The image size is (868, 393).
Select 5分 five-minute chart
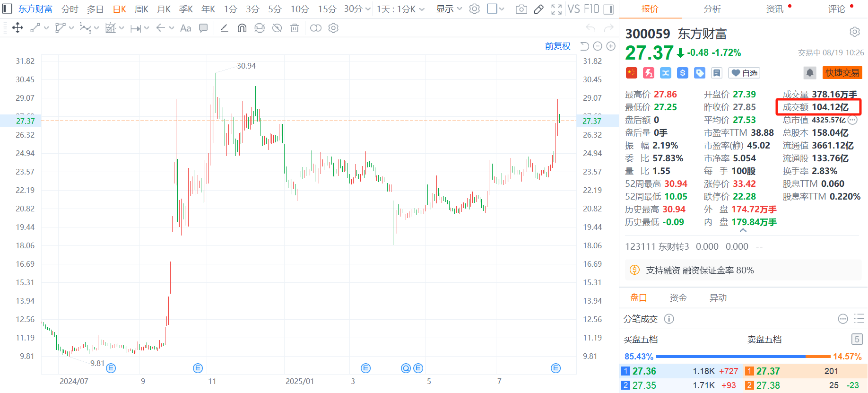coord(275,9)
